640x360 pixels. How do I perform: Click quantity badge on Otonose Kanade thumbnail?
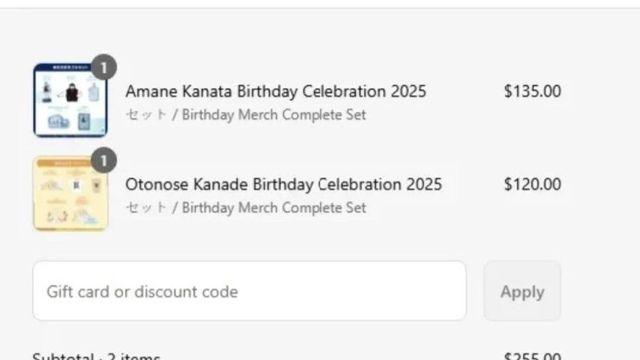(x=104, y=160)
